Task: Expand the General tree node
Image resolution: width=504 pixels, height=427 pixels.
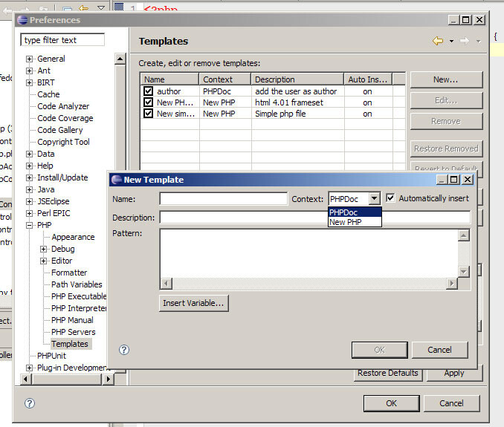Action: coord(29,59)
